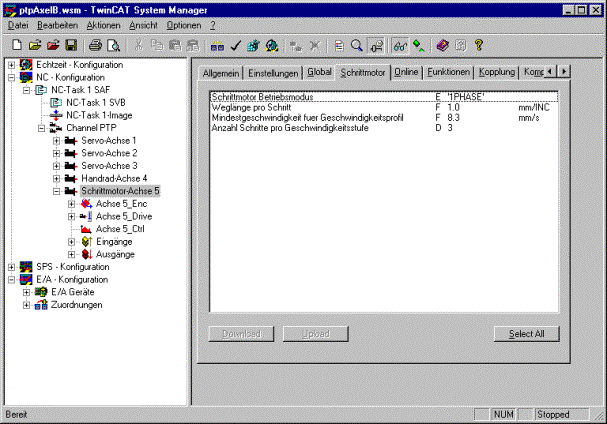Select the Weglänge pro Schritt parameter row
Image resolution: width=607 pixels, height=424 pixels.
point(384,107)
